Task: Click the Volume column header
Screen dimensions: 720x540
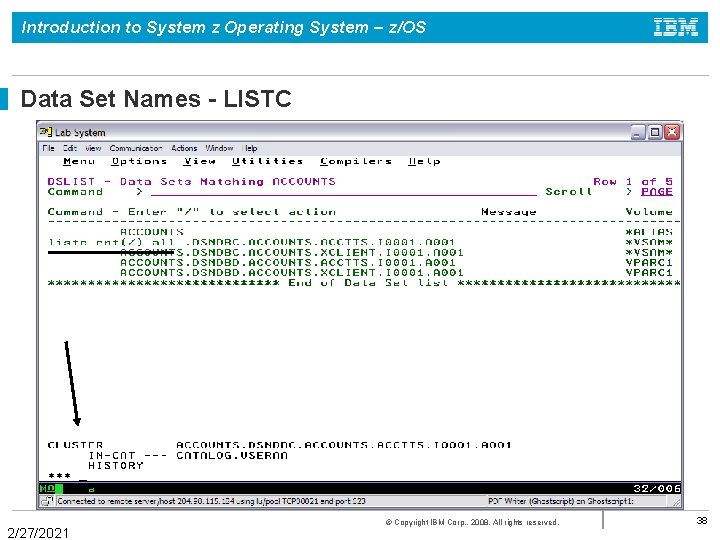Action: pos(649,212)
